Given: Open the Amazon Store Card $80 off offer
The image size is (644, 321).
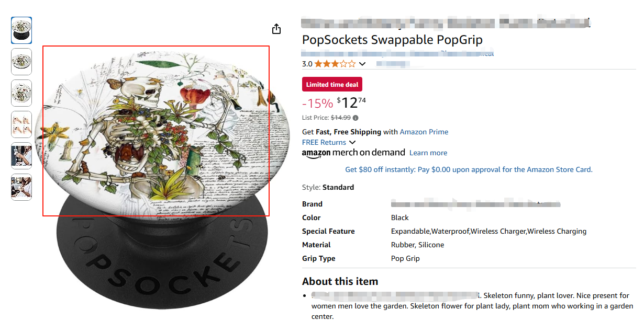Looking at the screenshot, I should click(469, 169).
